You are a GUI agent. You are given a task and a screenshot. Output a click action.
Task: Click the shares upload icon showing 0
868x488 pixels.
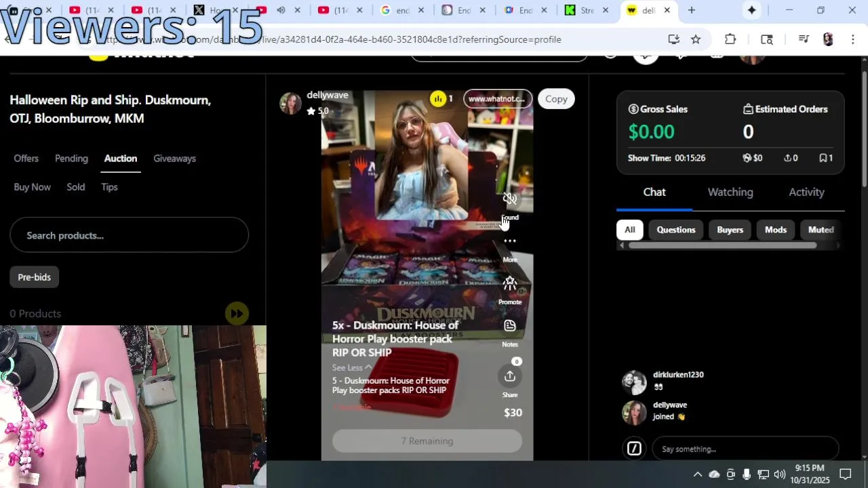point(787,158)
